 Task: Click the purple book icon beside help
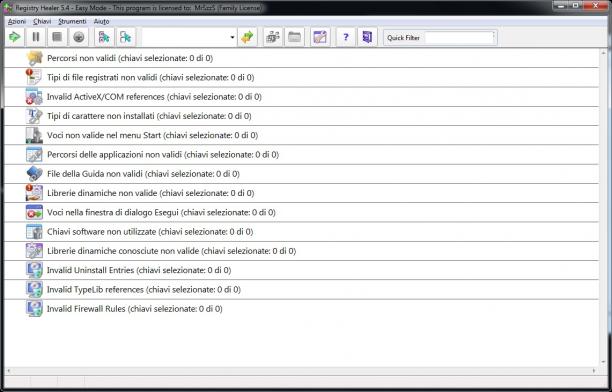tap(367, 37)
